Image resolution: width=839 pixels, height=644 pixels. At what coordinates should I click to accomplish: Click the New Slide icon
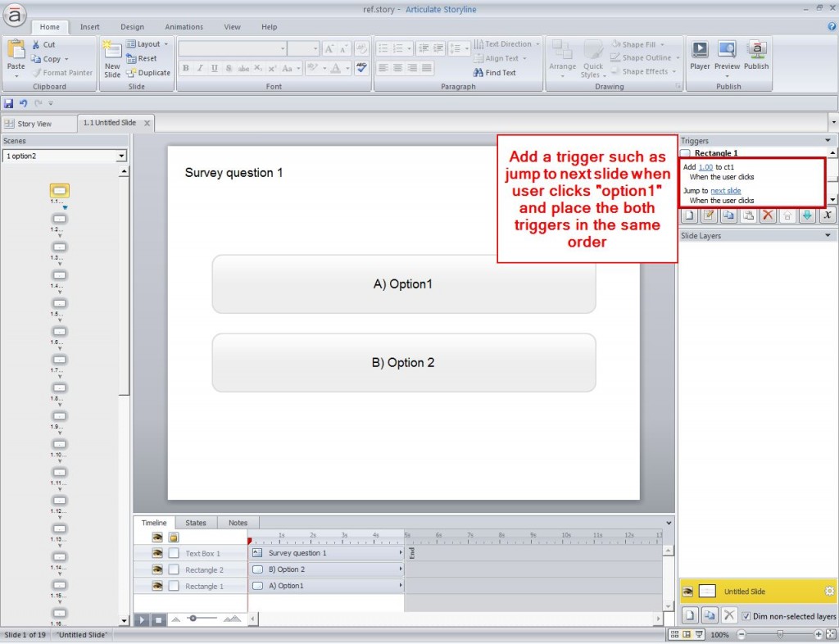coord(112,50)
